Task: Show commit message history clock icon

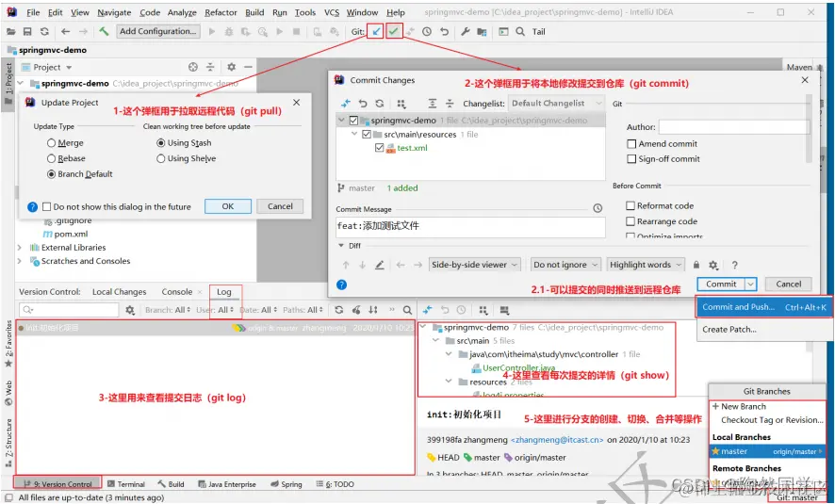Action: 598,208
